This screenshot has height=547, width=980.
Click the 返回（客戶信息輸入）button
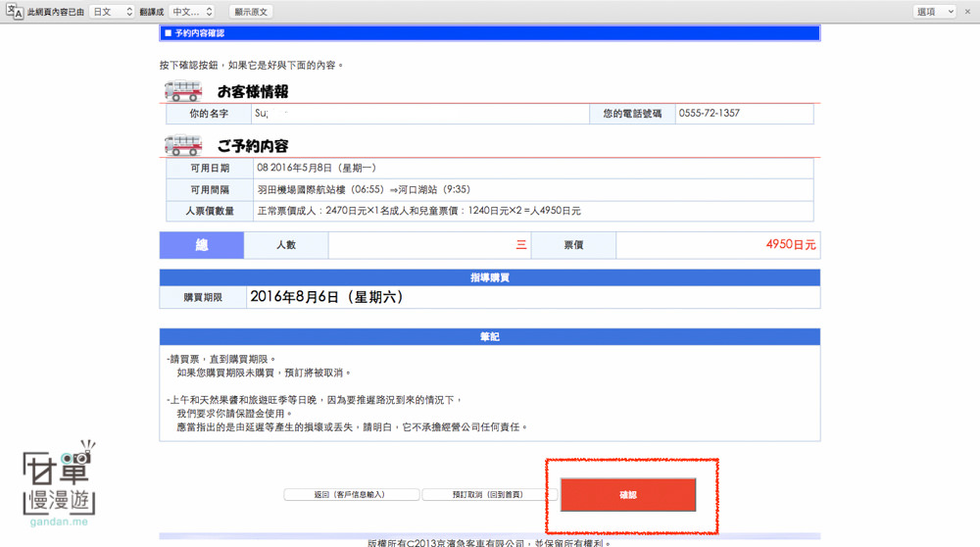coord(351,494)
